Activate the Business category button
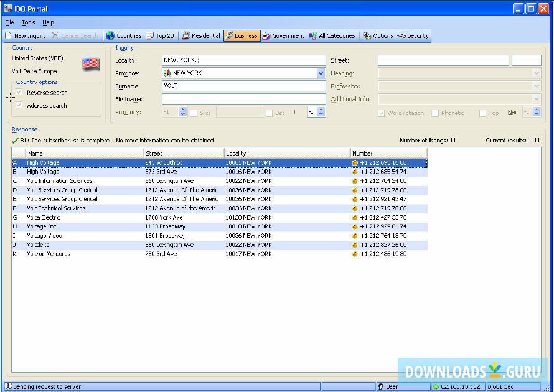The height and width of the screenshot is (392, 554). pyautogui.click(x=241, y=36)
